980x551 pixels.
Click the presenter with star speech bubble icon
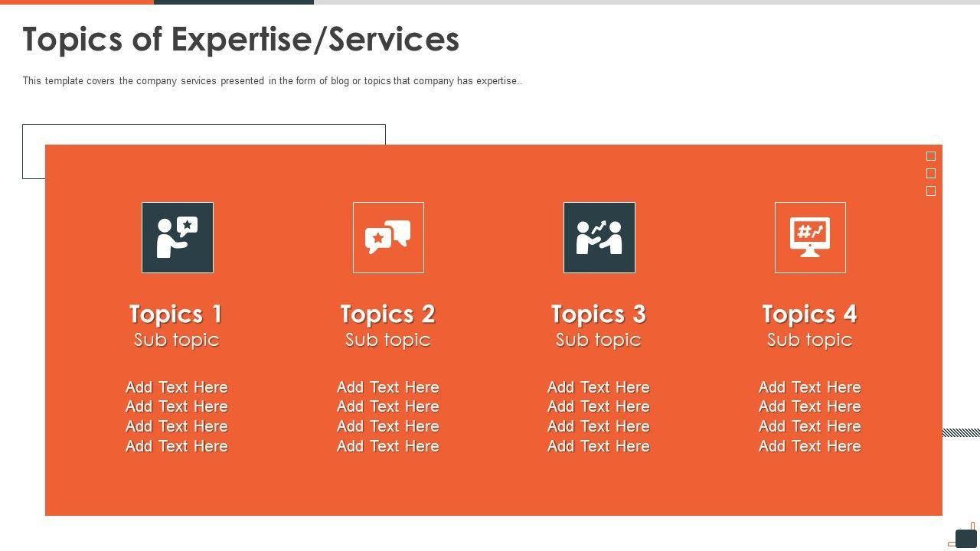[x=178, y=237]
